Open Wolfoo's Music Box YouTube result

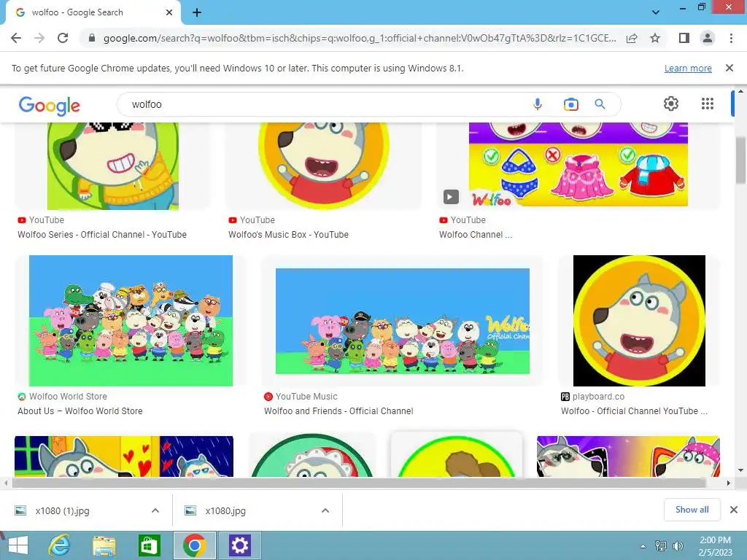(288, 235)
